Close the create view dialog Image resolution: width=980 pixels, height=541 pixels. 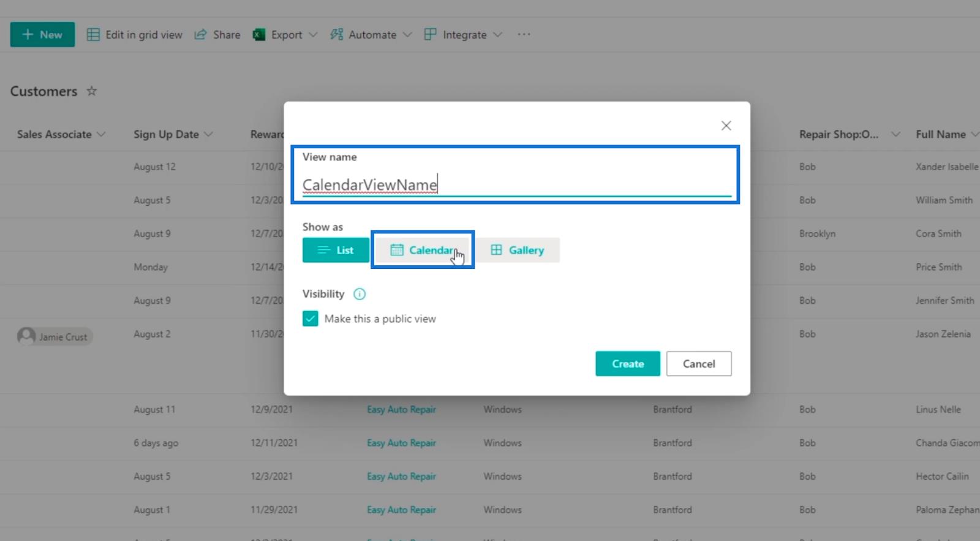coord(726,126)
